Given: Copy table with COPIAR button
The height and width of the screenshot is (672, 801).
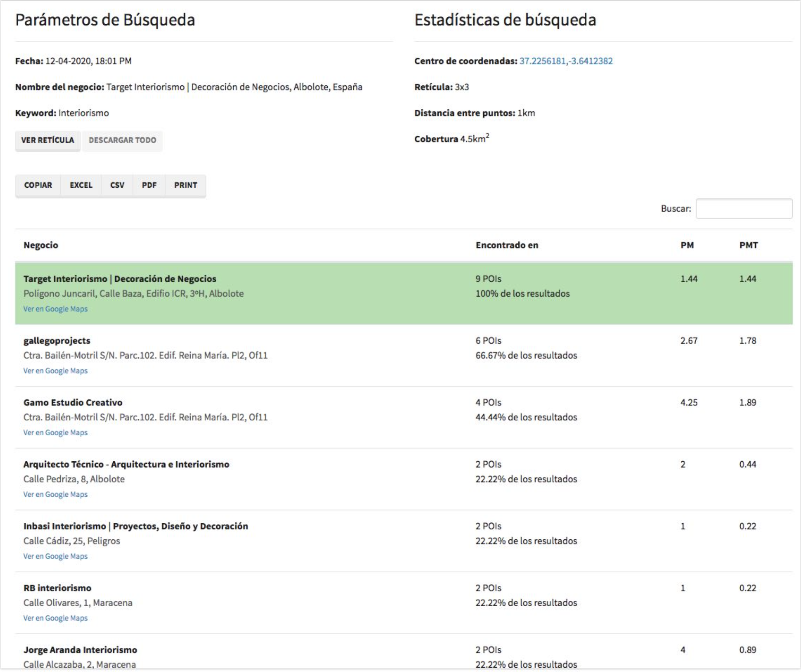Looking at the screenshot, I should coord(38,186).
